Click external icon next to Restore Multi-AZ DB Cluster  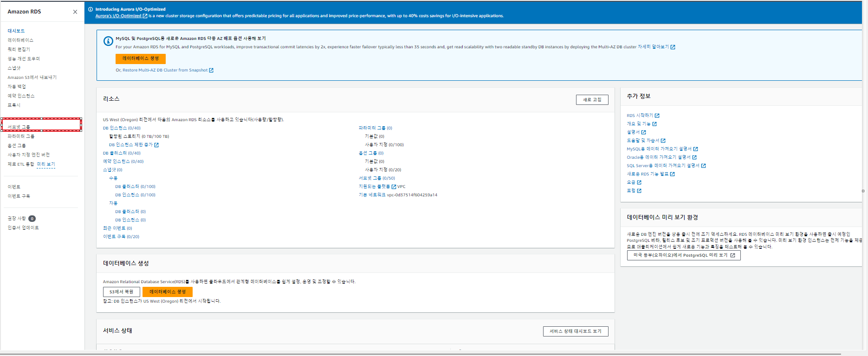211,70
